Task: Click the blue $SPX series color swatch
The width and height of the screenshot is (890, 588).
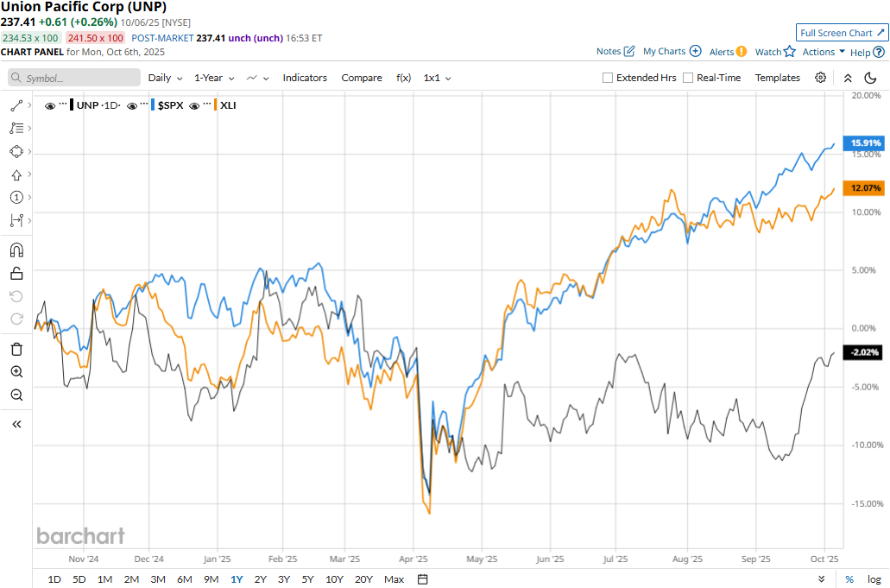Action: click(x=153, y=105)
